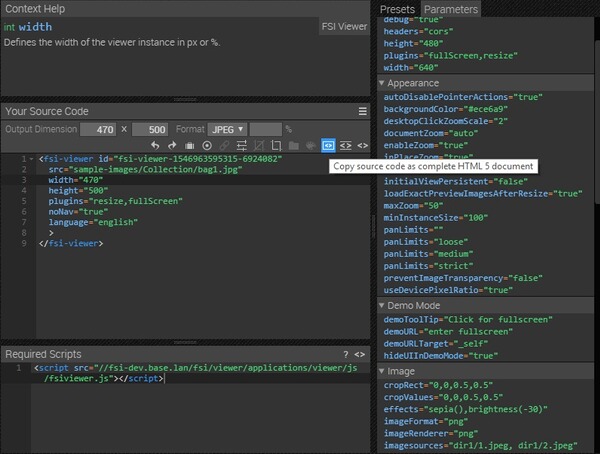600x454 pixels.
Task: Copy source as complete HTML 5 document
Action: tap(328, 146)
